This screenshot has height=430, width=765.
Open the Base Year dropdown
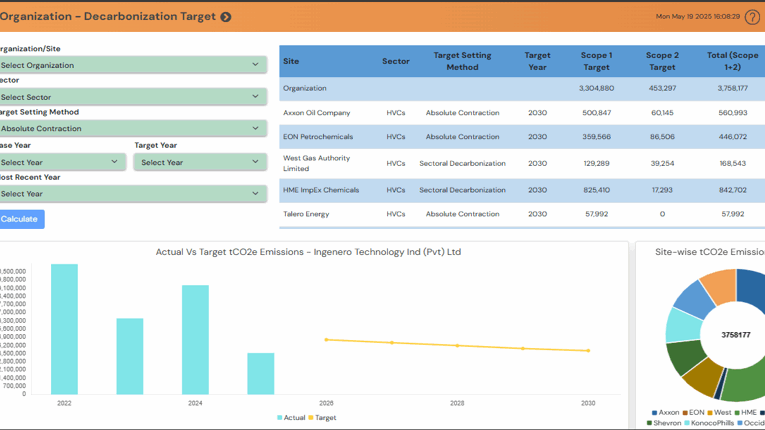click(x=62, y=162)
